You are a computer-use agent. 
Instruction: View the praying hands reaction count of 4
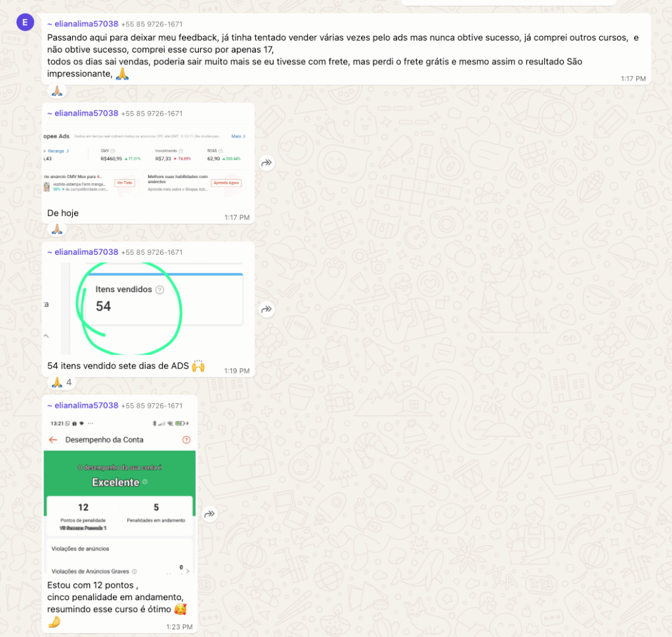click(x=62, y=382)
